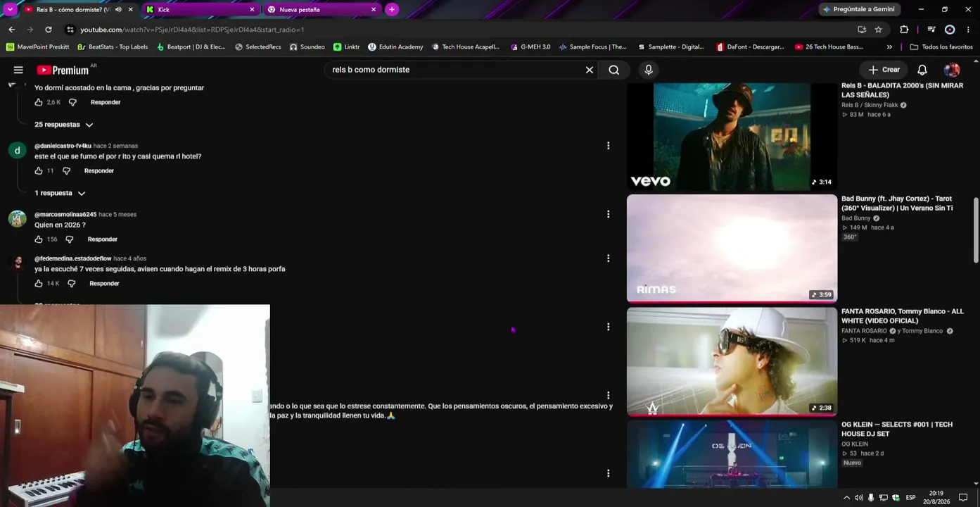This screenshot has width=980, height=507.
Task: Open options for the @danielcastro-fv4ku comment
Action: pos(609,146)
